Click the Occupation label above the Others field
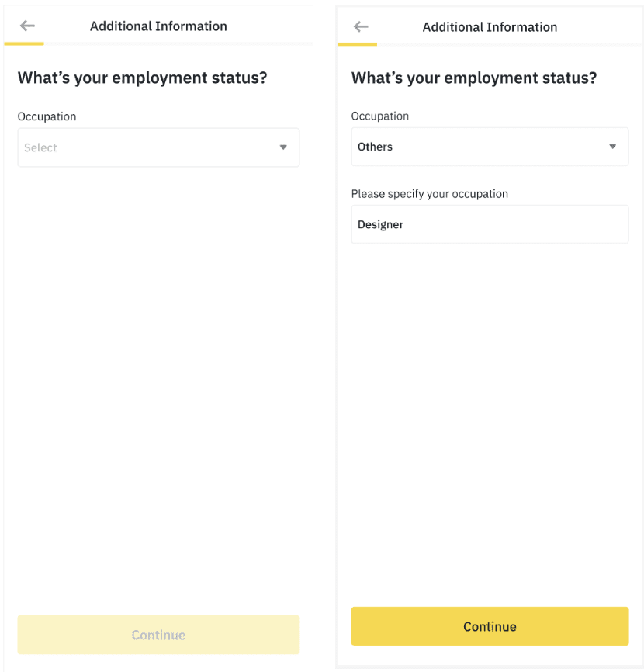 [379, 116]
